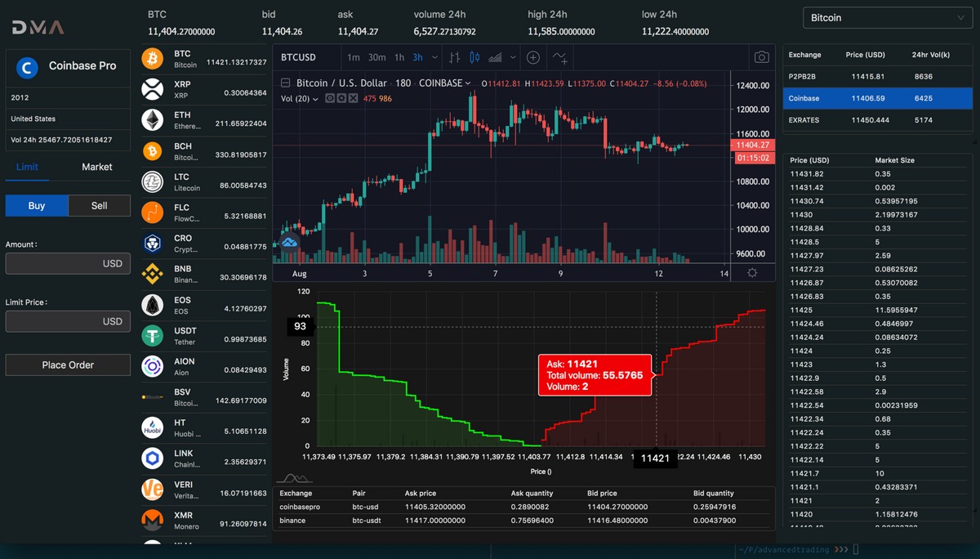The image size is (980, 559).
Task: Collapse the chart legend minus box
Action: coord(285,83)
